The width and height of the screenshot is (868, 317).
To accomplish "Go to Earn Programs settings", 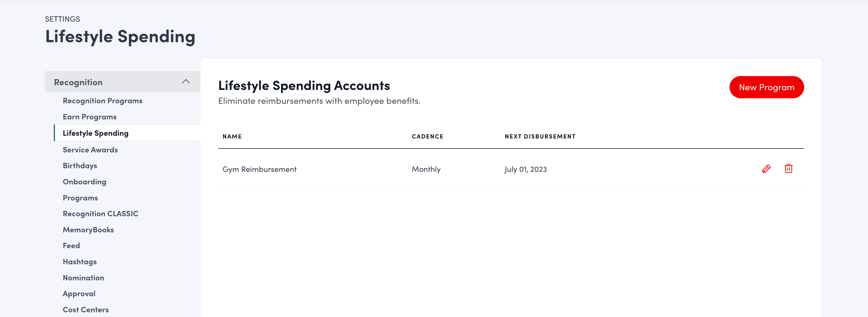I will (x=90, y=117).
